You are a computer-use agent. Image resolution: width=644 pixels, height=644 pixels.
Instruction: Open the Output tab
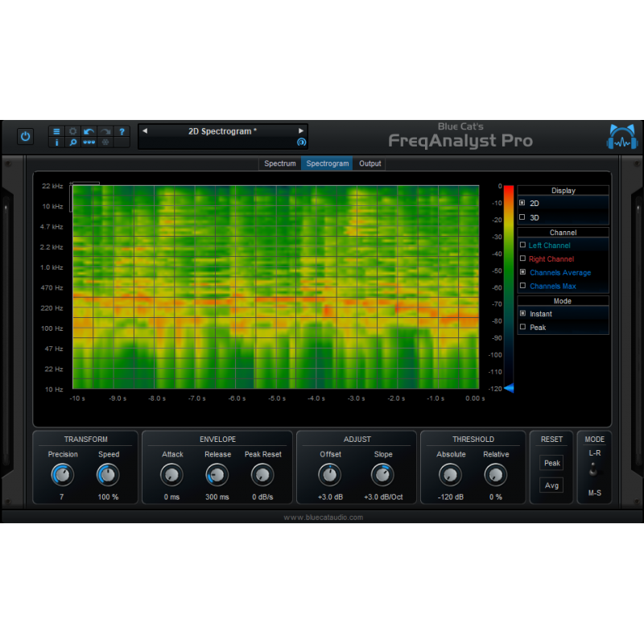point(369,163)
